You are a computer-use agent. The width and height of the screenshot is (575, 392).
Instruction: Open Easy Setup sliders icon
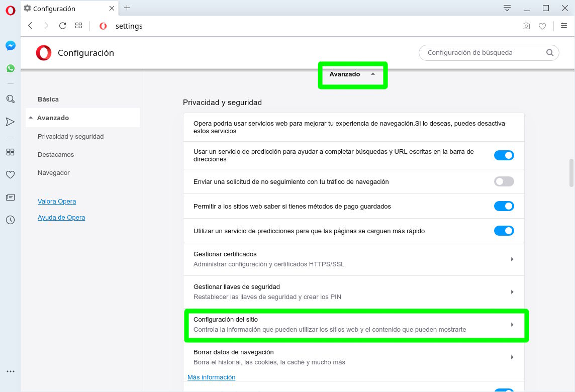point(564,26)
